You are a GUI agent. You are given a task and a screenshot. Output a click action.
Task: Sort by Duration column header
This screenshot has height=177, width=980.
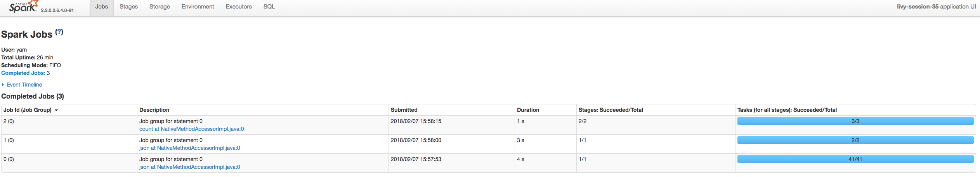(x=528, y=110)
